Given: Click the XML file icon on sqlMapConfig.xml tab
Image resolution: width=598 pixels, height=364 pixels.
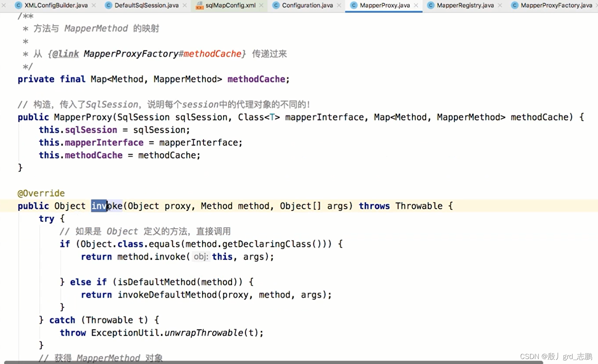Looking at the screenshot, I should tap(199, 5).
